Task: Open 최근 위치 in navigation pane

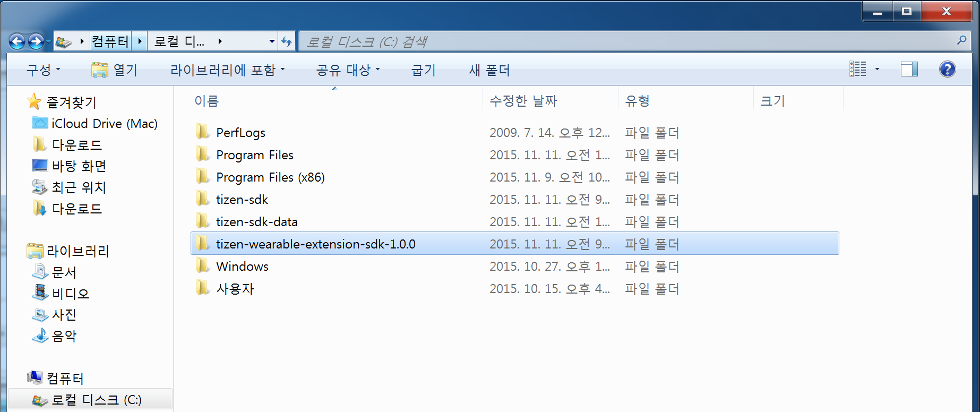Action: (x=69, y=187)
